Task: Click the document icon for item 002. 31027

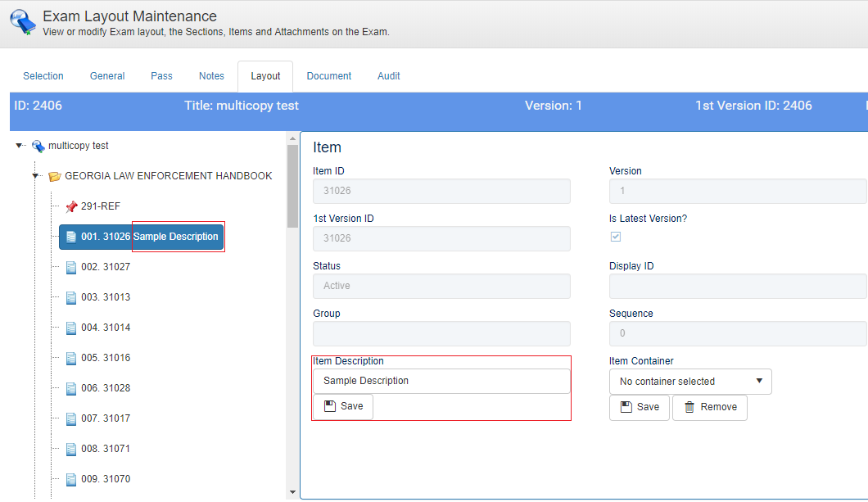Action: [71, 267]
